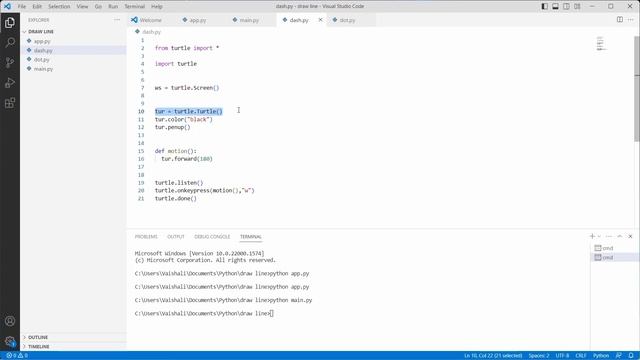Image resolution: width=640 pixels, height=360 pixels.
Task: Click the errors and warnings status indicator
Action: coord(17,356)
